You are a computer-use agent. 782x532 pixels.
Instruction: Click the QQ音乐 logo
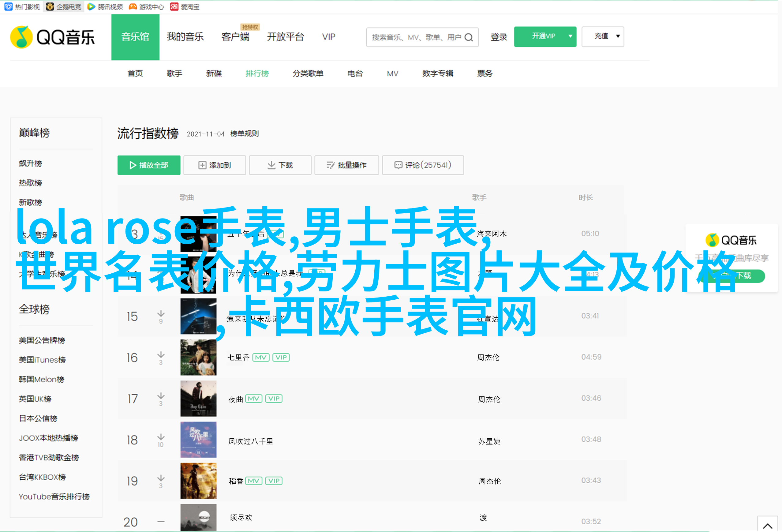tap(53, 37)
